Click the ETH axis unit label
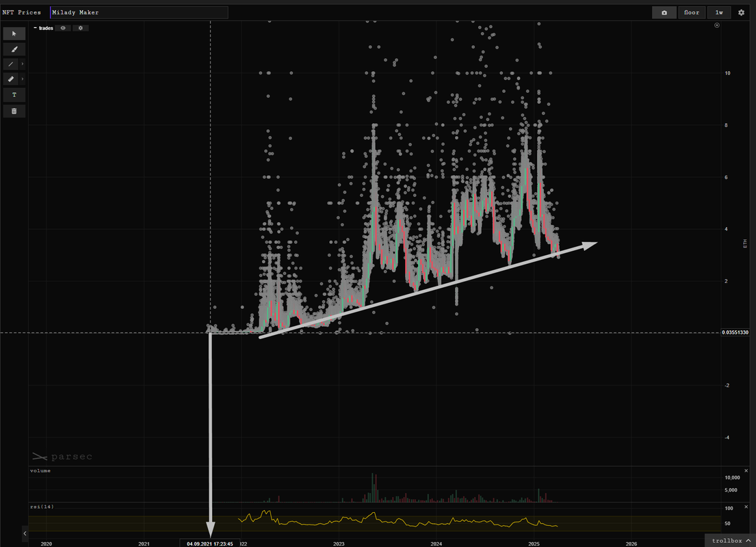The height and width of the screenshot is (547, 756). [744, 244]
